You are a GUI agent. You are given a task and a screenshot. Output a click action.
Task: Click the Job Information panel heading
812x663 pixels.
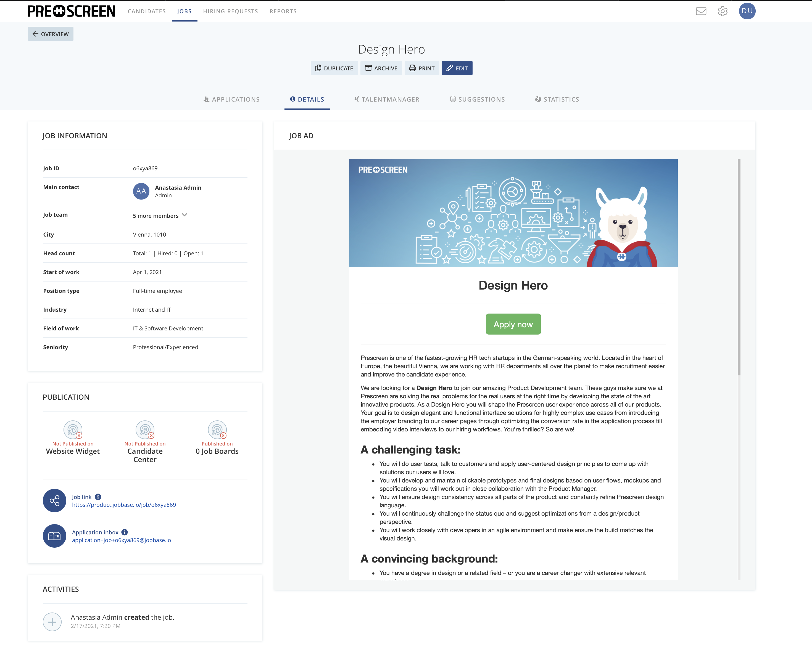coord(75,136)
